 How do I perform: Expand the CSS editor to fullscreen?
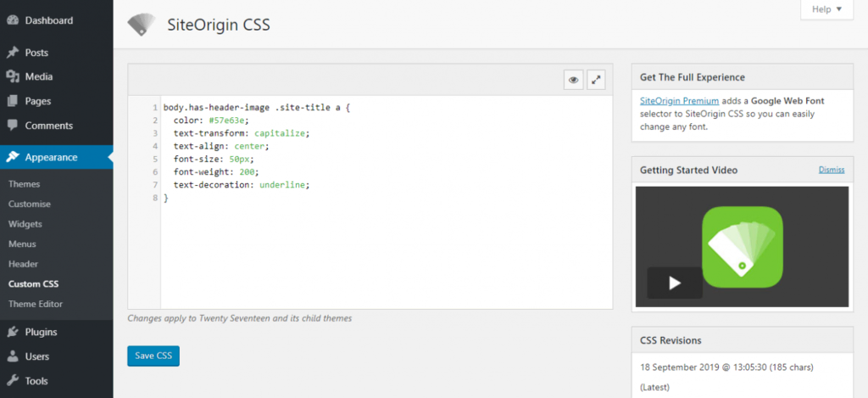[597, 80]
